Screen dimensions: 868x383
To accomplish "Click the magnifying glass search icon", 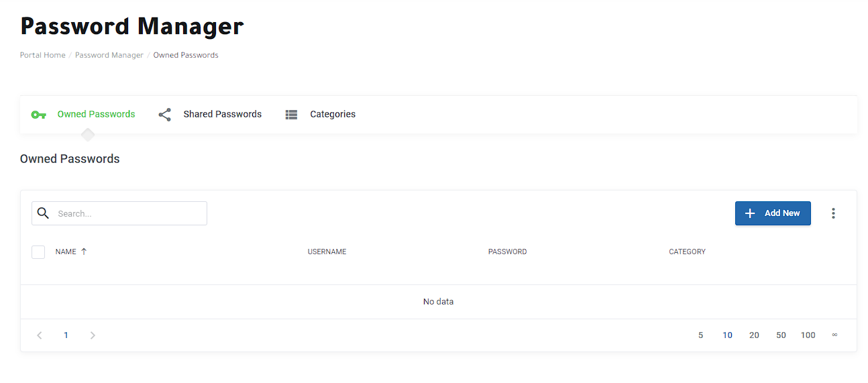I will click(43, 213).
